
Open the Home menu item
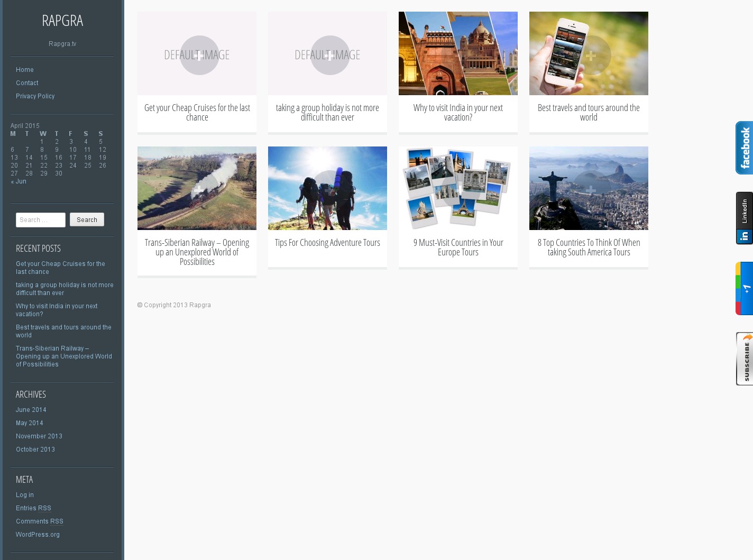click(x=25, y=70)
